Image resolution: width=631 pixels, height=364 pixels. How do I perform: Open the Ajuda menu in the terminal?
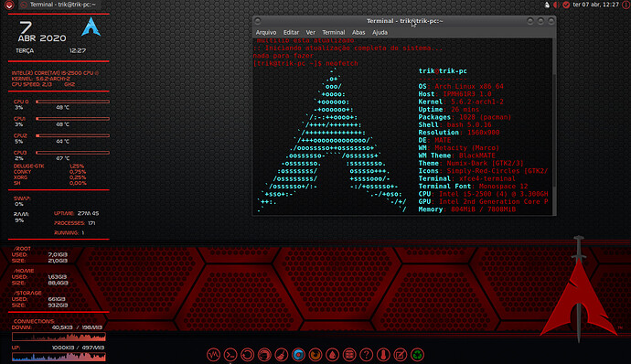tap(380, 32)
